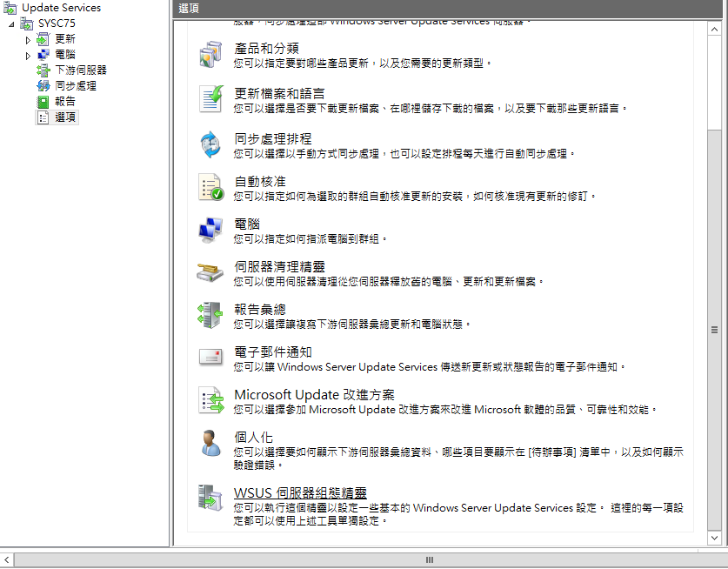Screen dimensions: 728x569
Task: Click the WSUS 伺服器組態精靈 icon
Action: [210, 498]
